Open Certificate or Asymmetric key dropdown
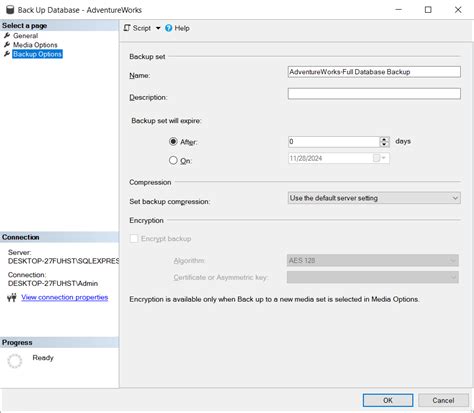Image resolution: width=474 pixels, height=413 pixels. point(373,277)
